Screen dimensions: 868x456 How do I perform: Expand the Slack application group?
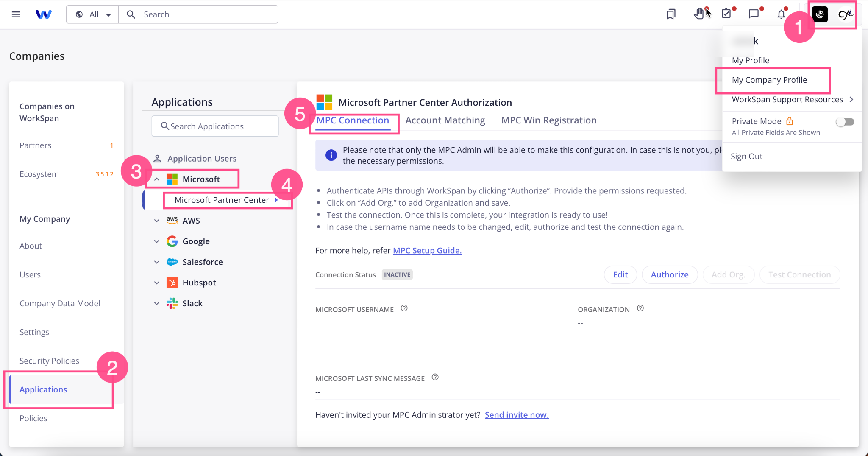[157, 303]
